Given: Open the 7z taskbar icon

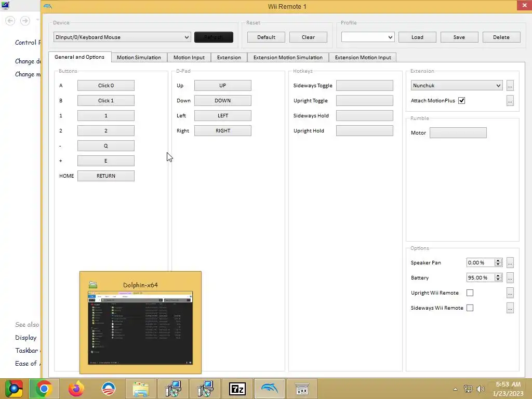Looking at the screenshot, I should click(237, 389).
